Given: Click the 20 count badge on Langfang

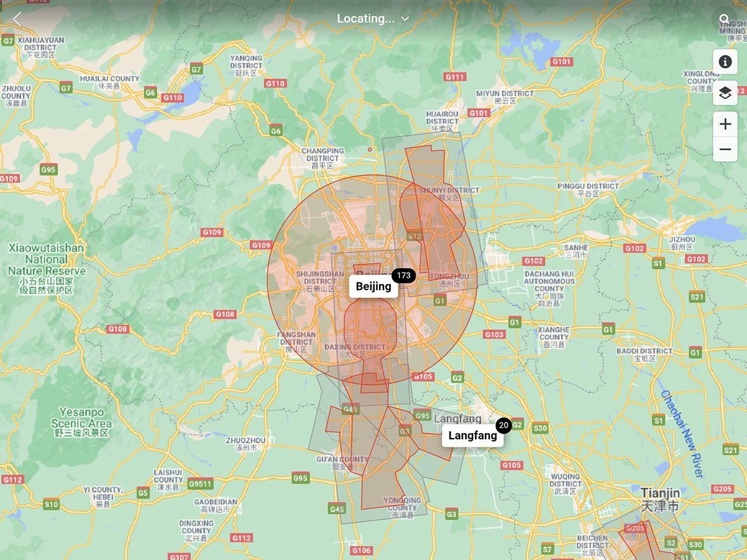Looking at the screenshot, I should tap(504, 426).
